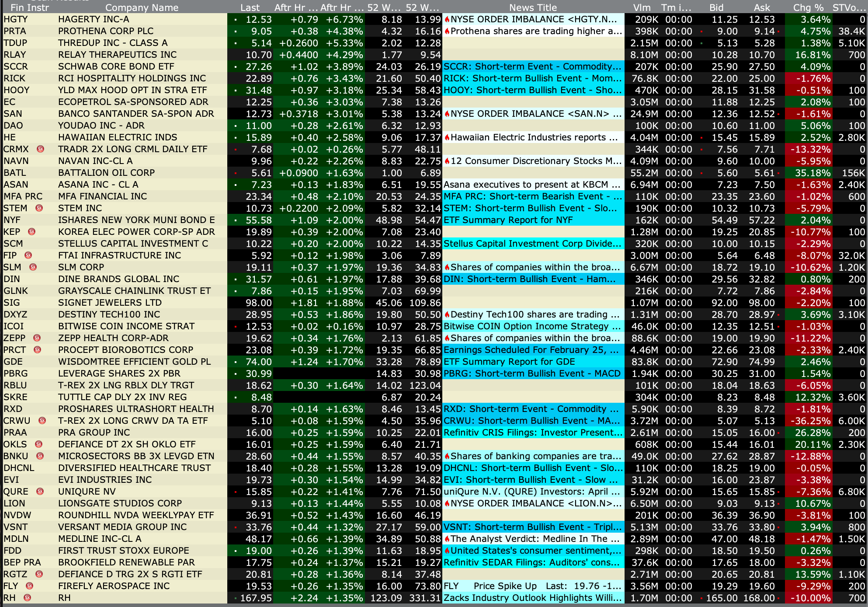The image size is (868, 607).
Task: Click the Sx badge next to QURE
Action: 40,492
